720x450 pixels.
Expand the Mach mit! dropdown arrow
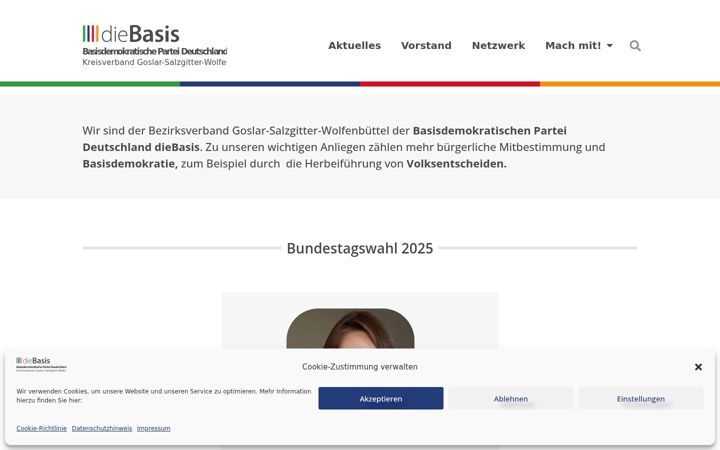tap(610, 45)
